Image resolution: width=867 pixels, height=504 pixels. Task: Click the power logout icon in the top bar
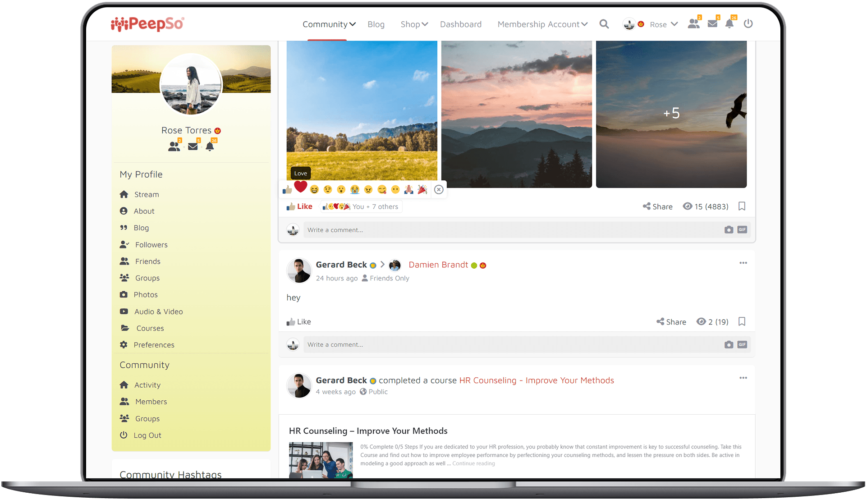(748, 23)
